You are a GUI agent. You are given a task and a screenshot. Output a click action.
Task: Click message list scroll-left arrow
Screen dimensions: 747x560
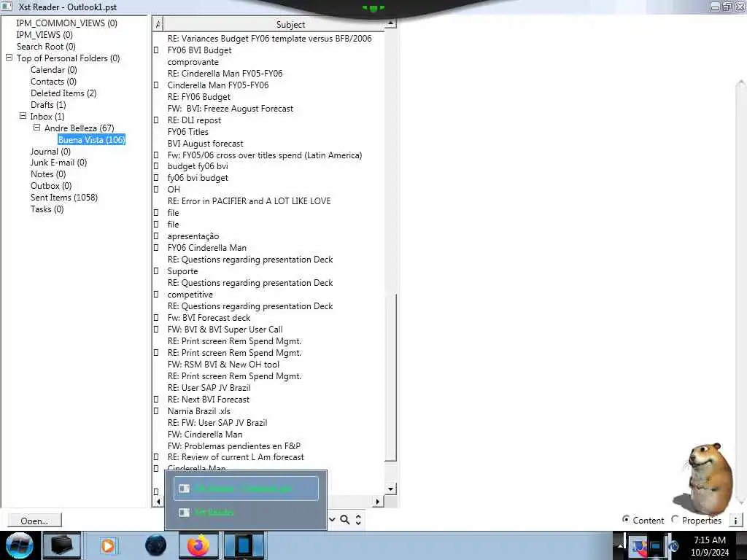tap(158, 502)
